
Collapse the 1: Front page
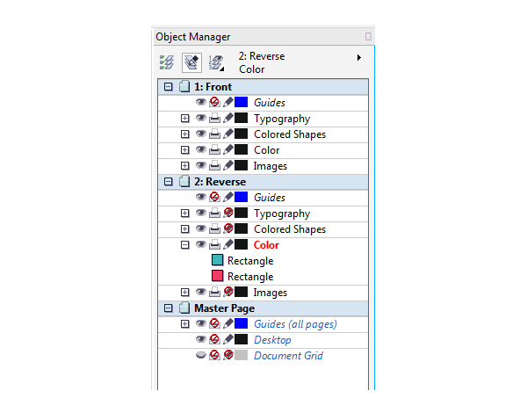(x=168, y=87)
